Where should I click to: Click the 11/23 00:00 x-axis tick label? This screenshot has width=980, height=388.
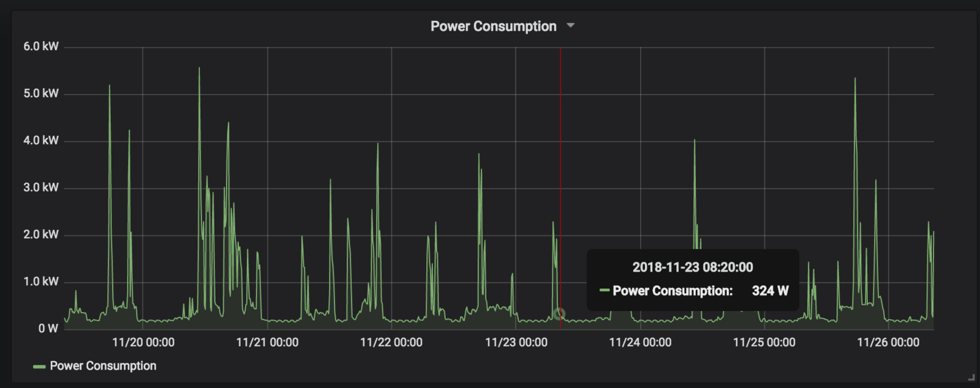click(x=516, y=343)
